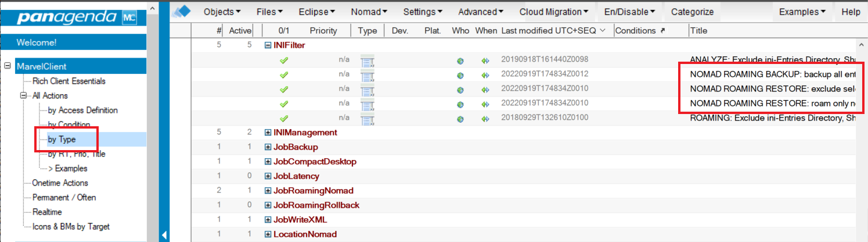868x242 pixels.
Task: Click When arrows icon in RESTORE: exclude row
Action: click(485, 89)
